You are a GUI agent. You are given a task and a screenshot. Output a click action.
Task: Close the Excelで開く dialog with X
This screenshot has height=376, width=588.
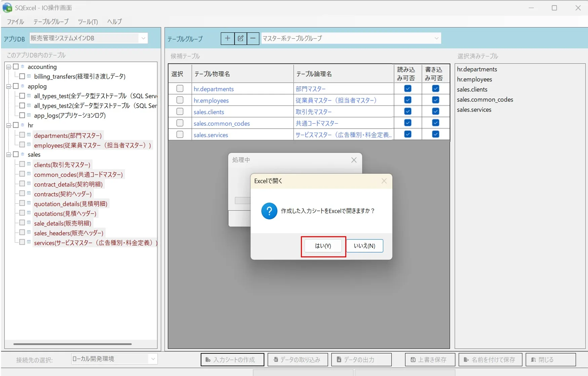tap(384, 181)
